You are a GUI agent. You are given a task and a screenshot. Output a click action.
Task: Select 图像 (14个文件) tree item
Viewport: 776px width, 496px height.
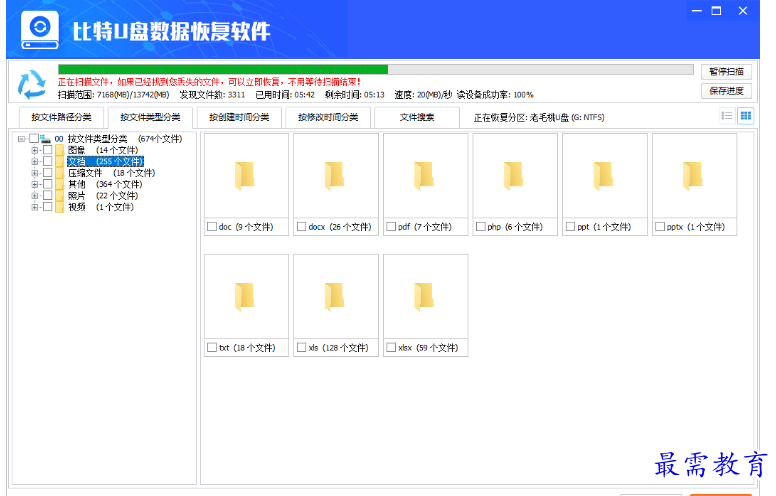coord(103,150)
